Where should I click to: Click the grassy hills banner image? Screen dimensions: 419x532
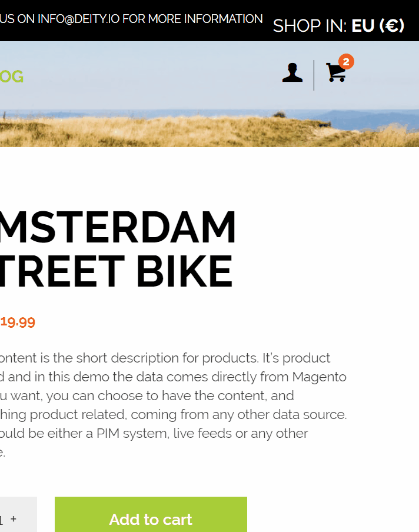click(x=209, y=129)
